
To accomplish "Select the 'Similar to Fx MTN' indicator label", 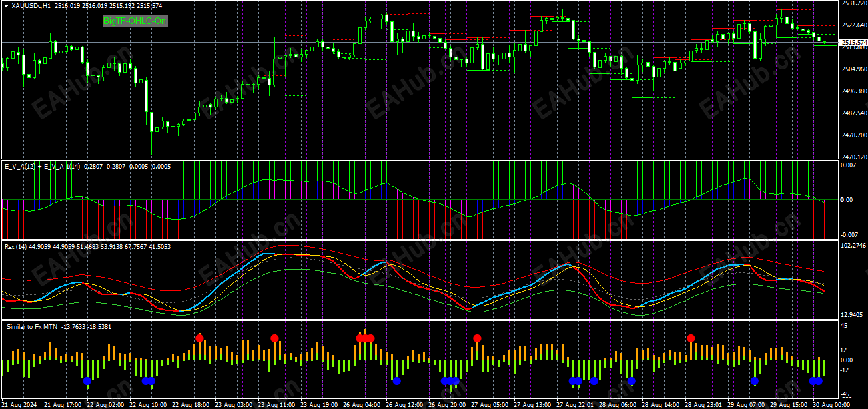I will pyautogui.click(x=31, y=327).
